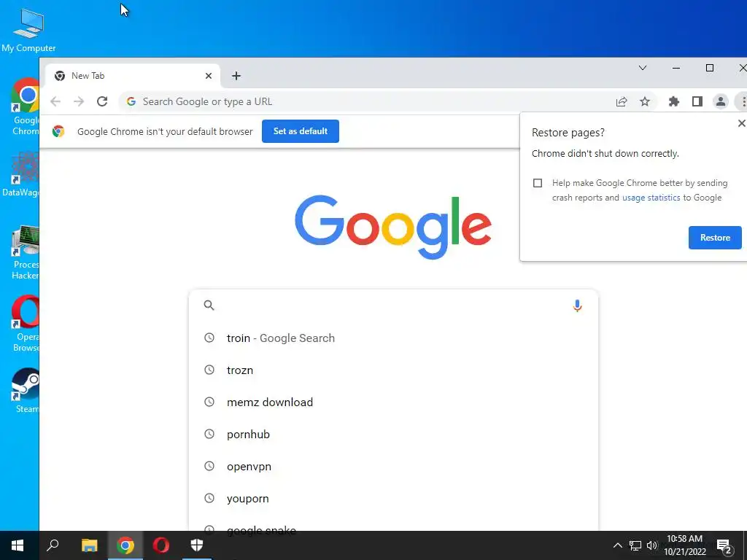Open a new tab with the plus button

236,76
